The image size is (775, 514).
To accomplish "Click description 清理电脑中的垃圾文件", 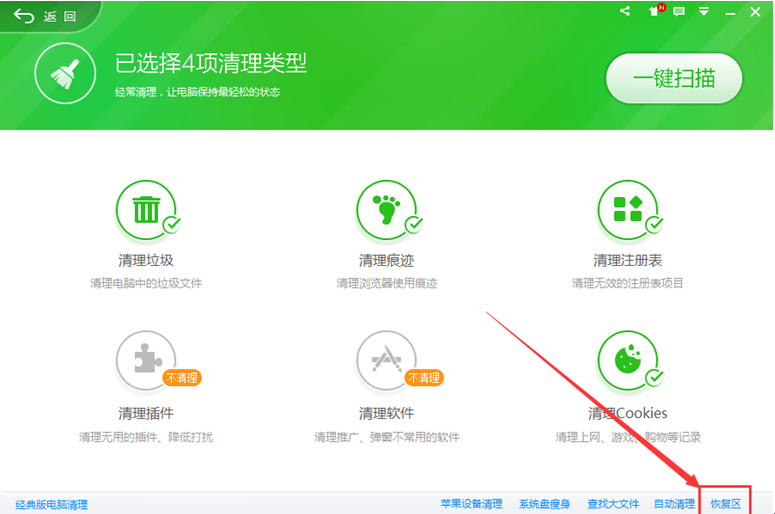I will (x=146, y=283).
